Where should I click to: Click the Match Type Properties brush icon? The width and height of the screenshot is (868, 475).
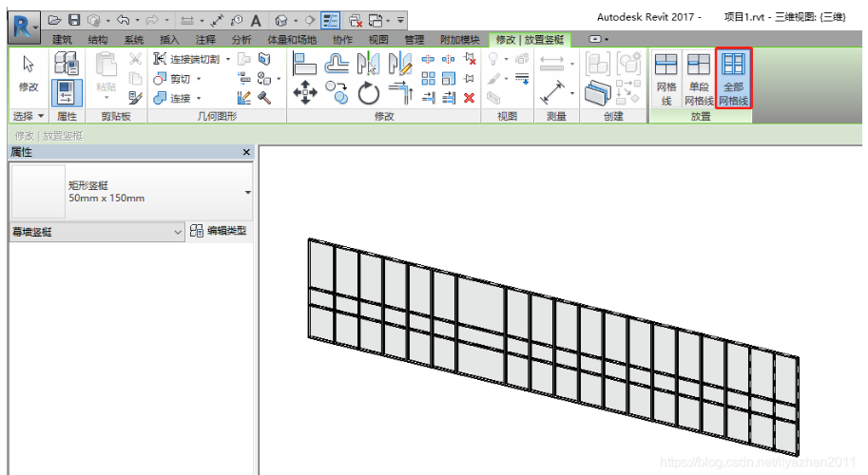click(135, 98)
